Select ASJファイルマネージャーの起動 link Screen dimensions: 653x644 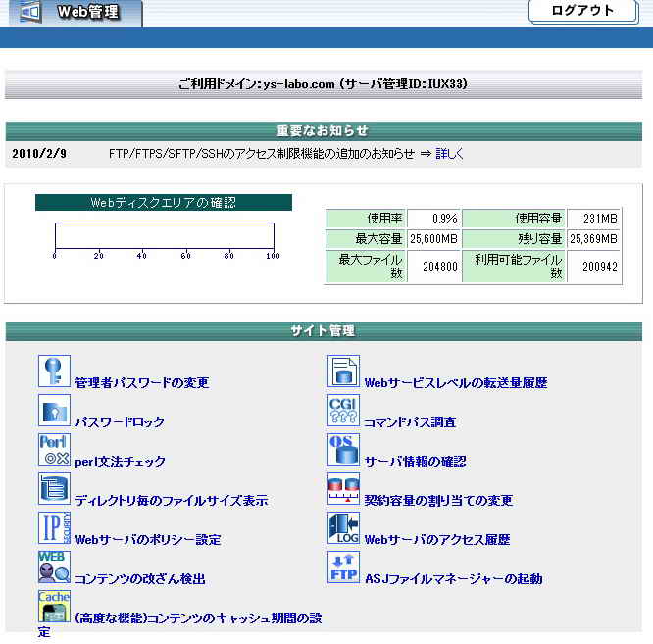pyautogui.click(x=453, y=579)
